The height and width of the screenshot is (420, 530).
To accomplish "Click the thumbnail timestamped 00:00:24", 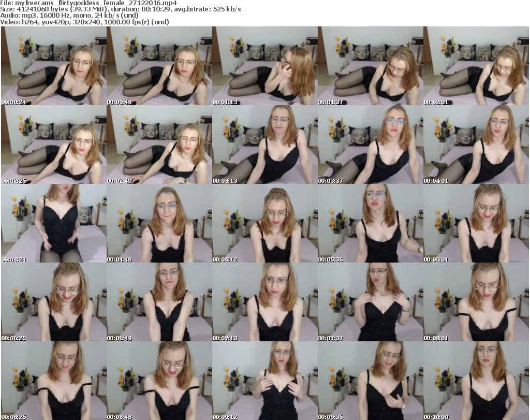I will coord(53,66).
